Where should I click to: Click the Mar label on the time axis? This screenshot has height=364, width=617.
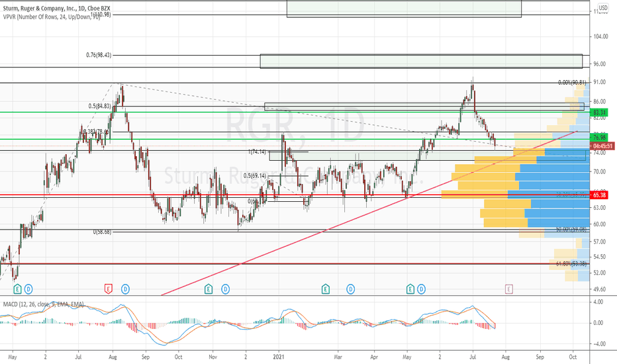point(338,357)
